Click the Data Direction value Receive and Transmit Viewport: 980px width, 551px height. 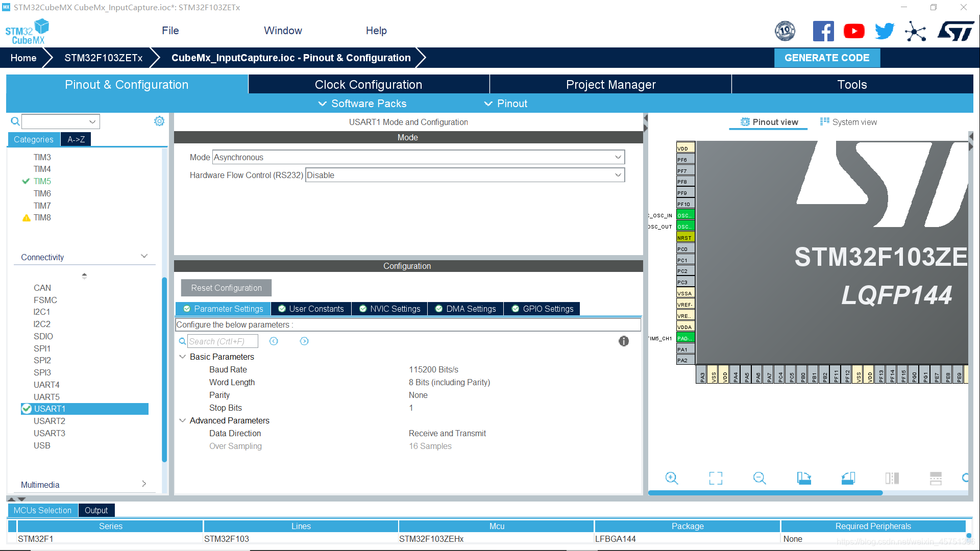(x=447, y=433)
